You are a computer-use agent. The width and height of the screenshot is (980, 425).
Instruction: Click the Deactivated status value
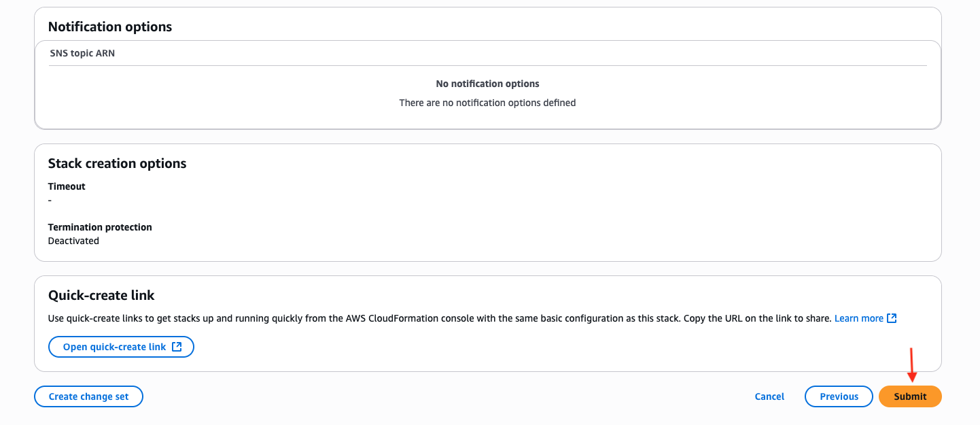tap(73, 241)
